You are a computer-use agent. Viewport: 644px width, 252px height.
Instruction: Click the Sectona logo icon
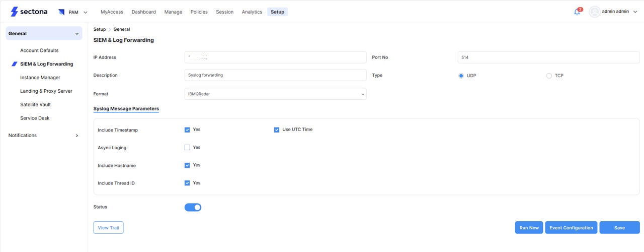pos(14,12)
